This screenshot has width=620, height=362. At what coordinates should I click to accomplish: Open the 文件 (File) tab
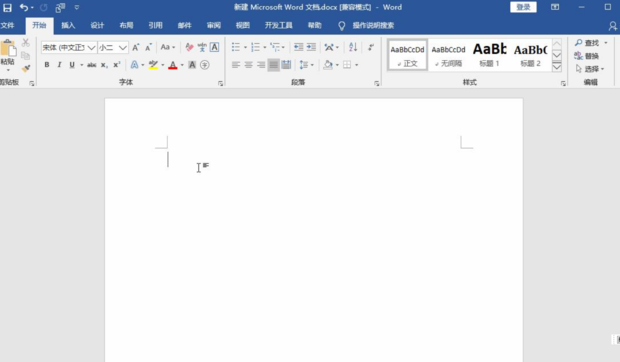pos(7,25)
